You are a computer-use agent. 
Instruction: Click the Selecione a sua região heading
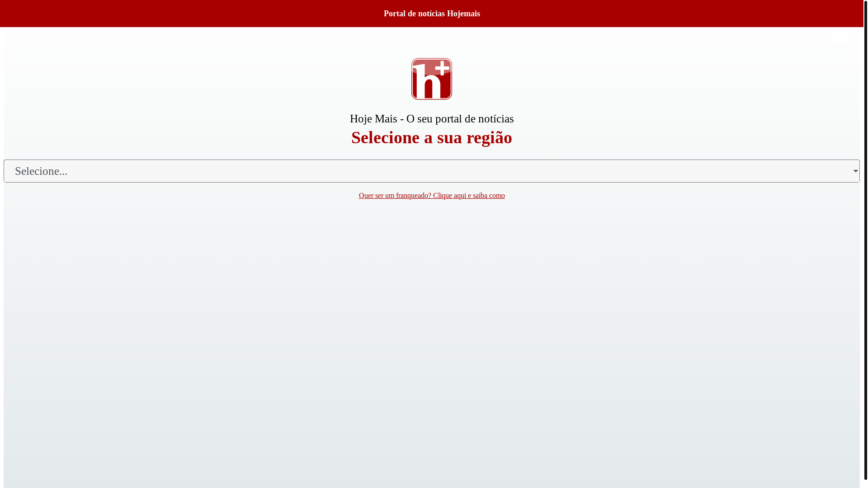(x=431, y=137)
